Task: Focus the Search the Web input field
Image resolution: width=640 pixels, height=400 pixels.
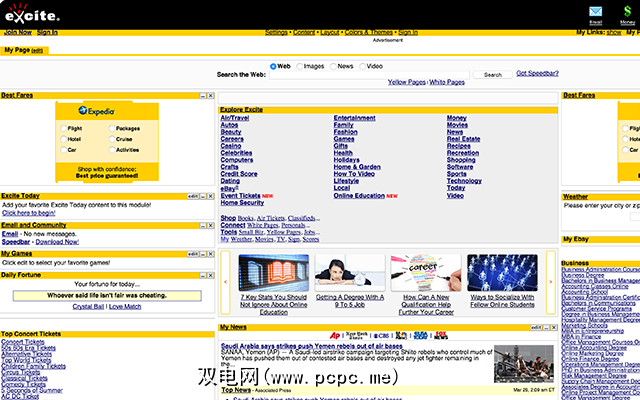Action: [x=369, y=75]
